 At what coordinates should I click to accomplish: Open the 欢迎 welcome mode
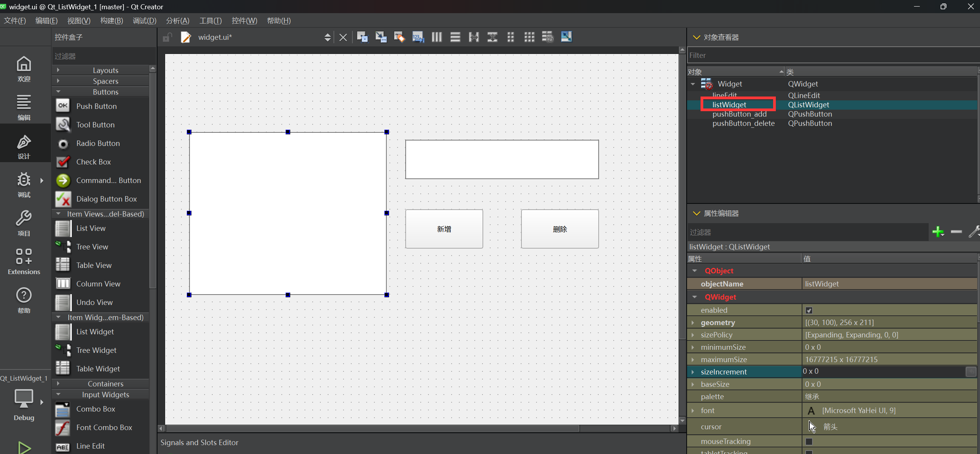pyautogui.click(x=24, y=69)
